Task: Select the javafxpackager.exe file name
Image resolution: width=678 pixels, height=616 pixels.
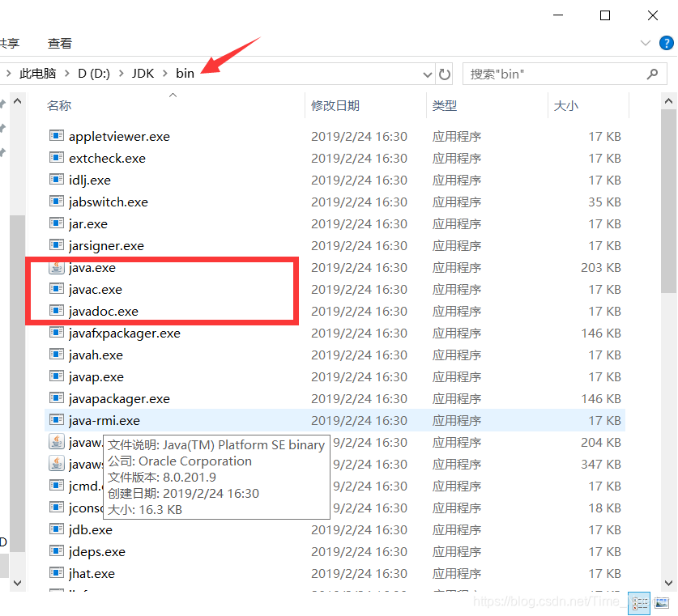Action: point(125,333)
